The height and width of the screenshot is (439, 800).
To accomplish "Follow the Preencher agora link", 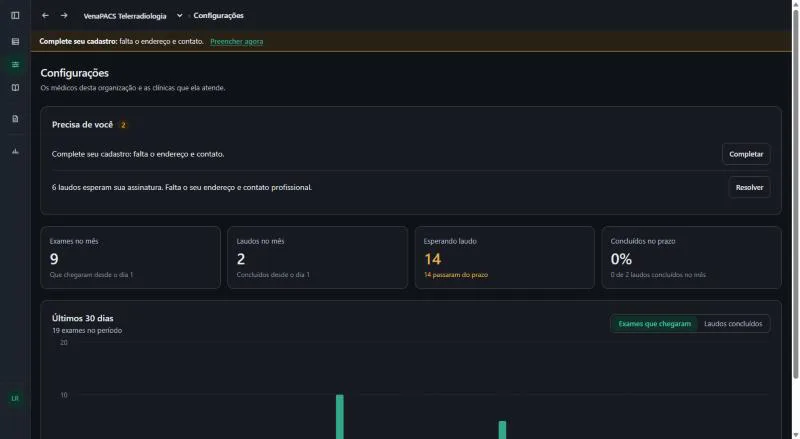I will (237, 41).
